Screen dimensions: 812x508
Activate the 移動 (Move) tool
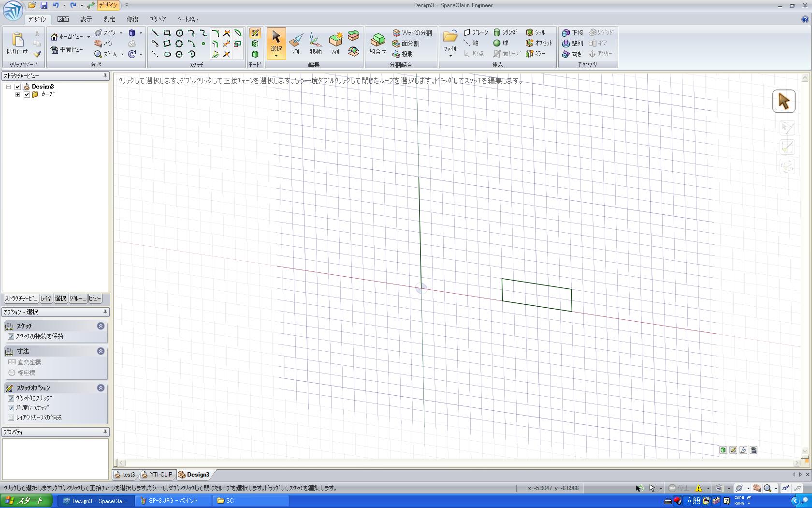[x=316, y=43]
